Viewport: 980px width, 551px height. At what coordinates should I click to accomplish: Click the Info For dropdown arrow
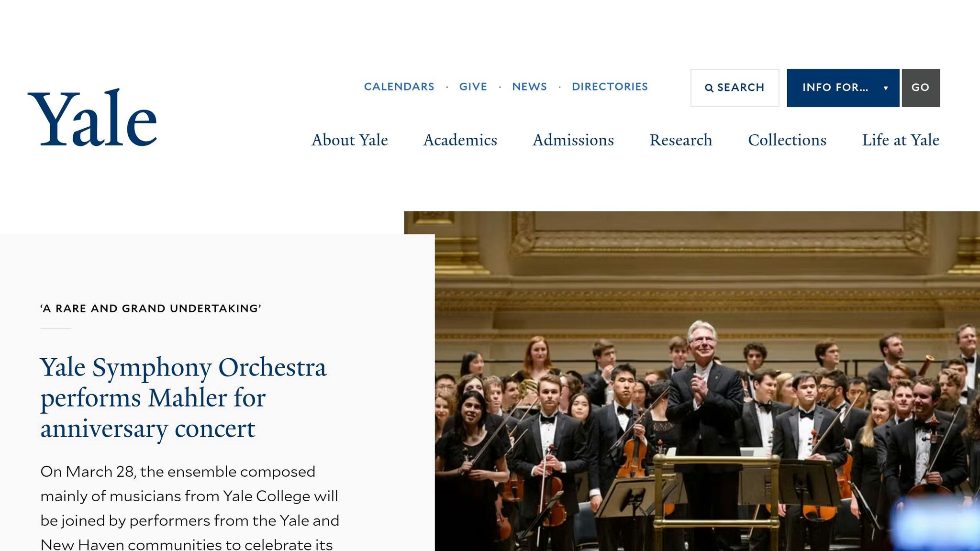click(x=886, y=88)
